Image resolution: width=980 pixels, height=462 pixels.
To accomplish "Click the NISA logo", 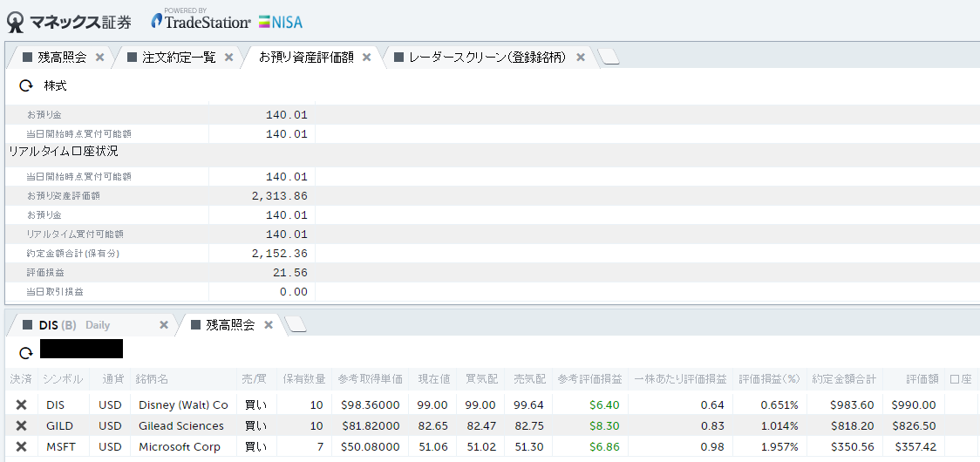I will click(280, 23).
